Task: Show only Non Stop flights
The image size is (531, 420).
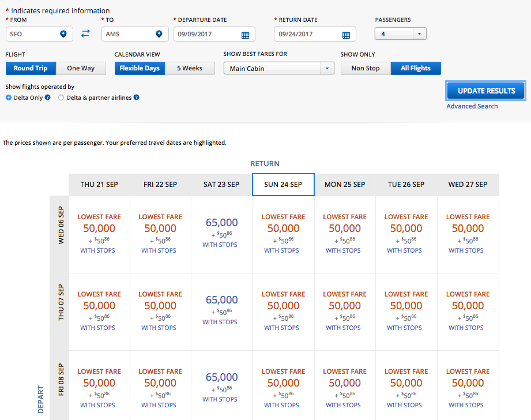Action: pyautogui.click(x=366, y=68)
